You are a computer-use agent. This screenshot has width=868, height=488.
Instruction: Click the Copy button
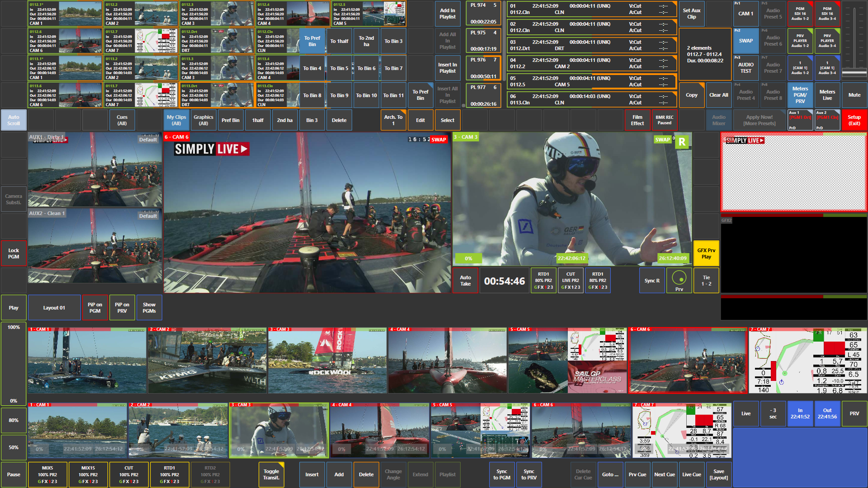click(x=692, y=95)
